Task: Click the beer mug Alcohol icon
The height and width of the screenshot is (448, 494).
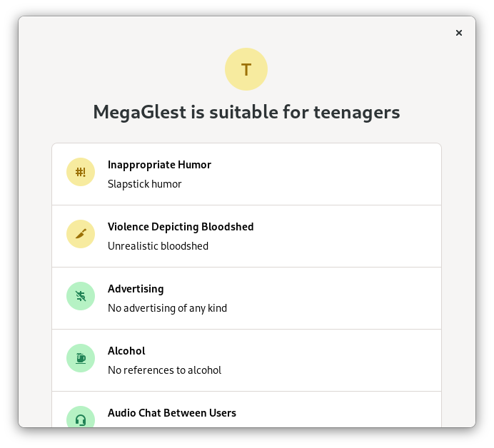Action: [x=81, y=358]
